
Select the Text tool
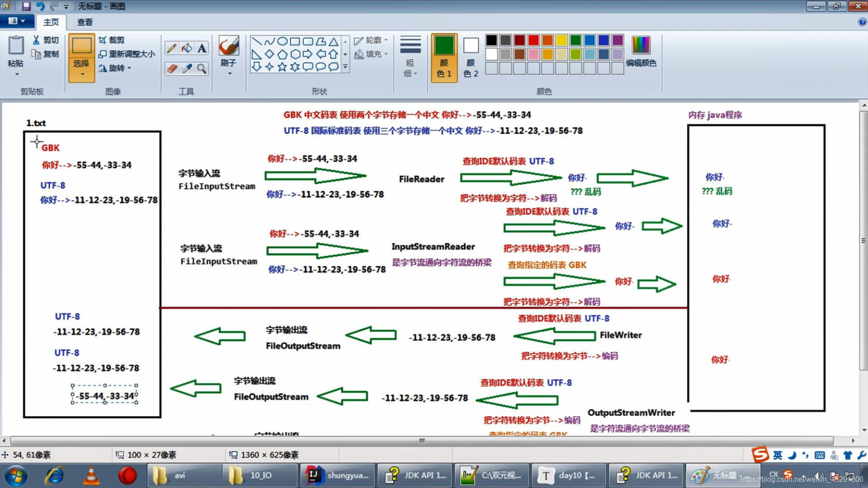[202, 48]
